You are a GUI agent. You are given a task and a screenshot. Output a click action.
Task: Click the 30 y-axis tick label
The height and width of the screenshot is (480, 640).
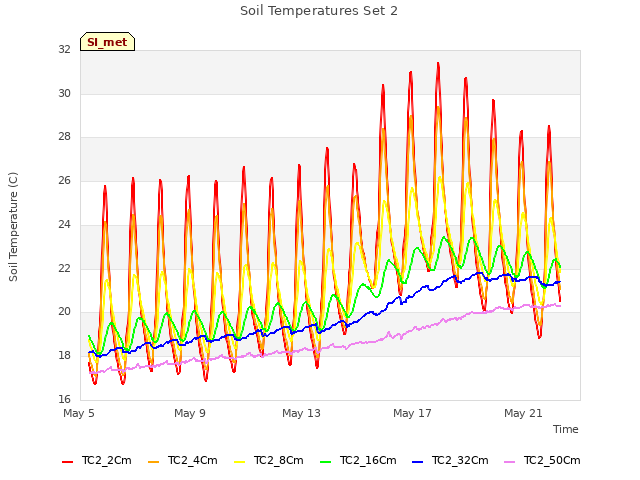click(64, 93)
